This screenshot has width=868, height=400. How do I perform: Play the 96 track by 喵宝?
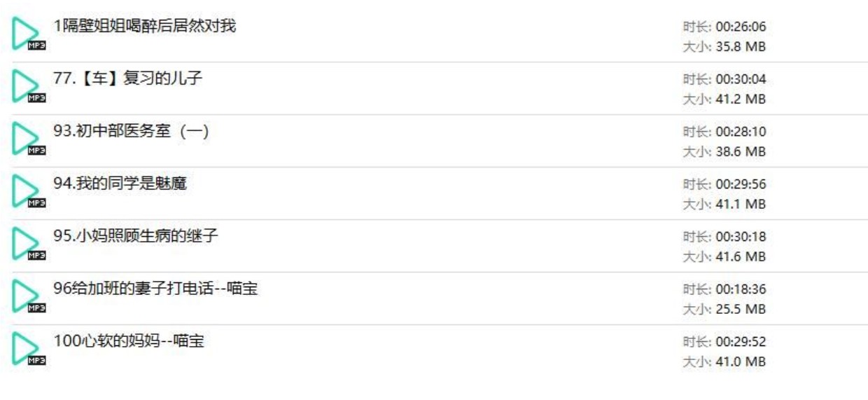pyautogui.click(x=28, y=296)
